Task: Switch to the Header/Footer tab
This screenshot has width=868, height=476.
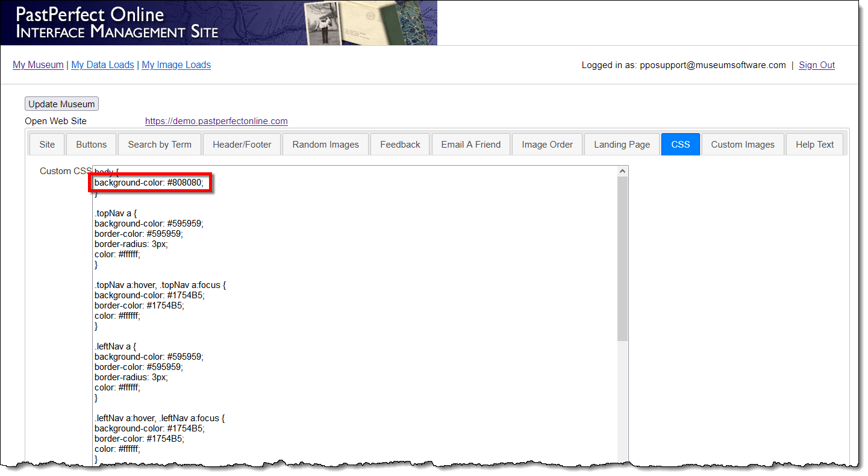Action: pos(242,145)
